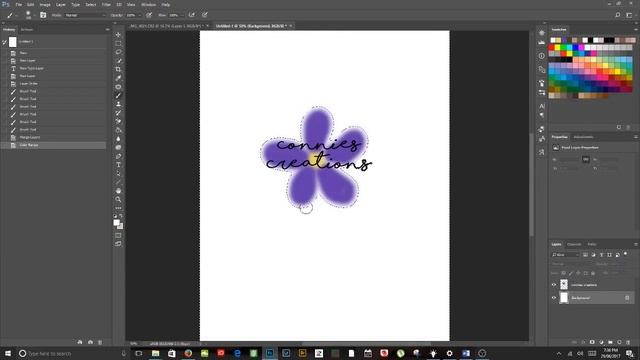The image size is (640, 360).
Task: Switch to the Channels tab
Action: pos(574,244)
